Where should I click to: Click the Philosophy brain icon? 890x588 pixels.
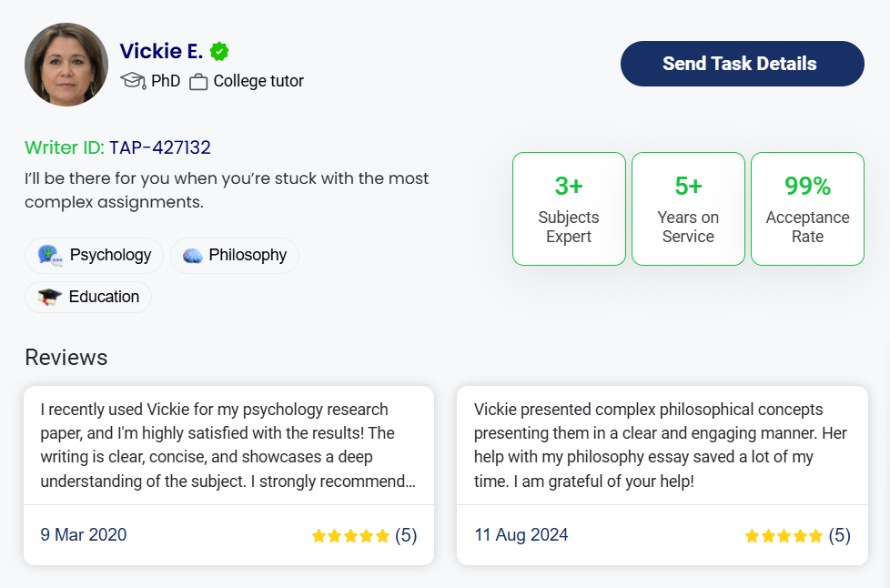[192, 256]
